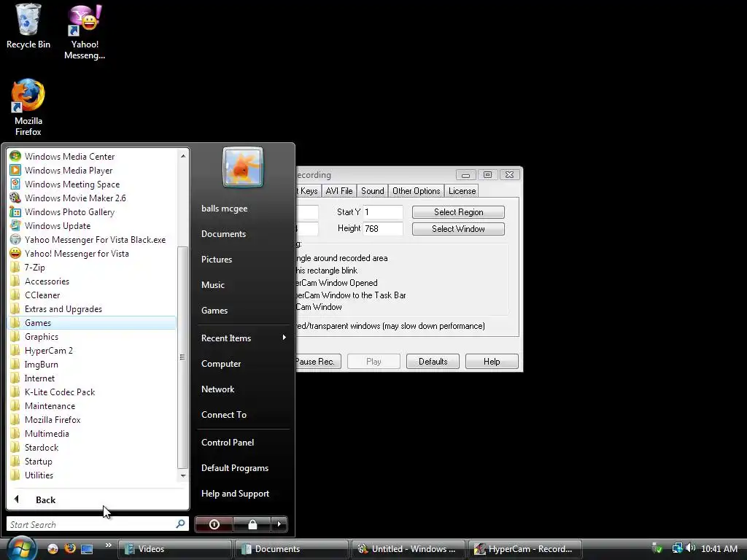Image resolution: width=747 pixels, height=560 pixels.
Task: Select Mozilla Firefox desktop shortcut
Action: click(x=28, y=108)
